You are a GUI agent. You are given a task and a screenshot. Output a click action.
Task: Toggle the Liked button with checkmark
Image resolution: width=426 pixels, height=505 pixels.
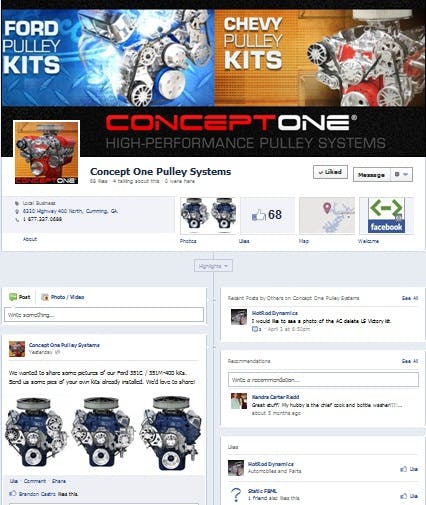pyautogui.click(x=330, y=172)
